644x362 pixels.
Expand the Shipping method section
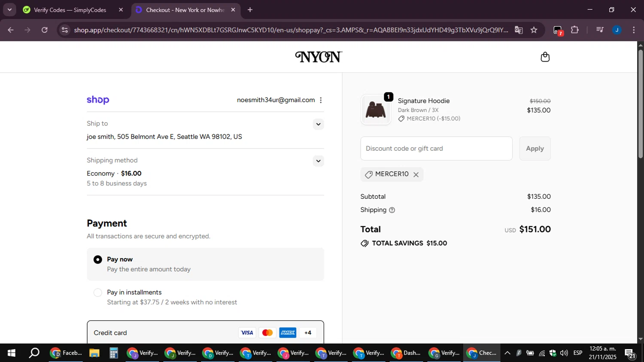(x=318, y=161)
